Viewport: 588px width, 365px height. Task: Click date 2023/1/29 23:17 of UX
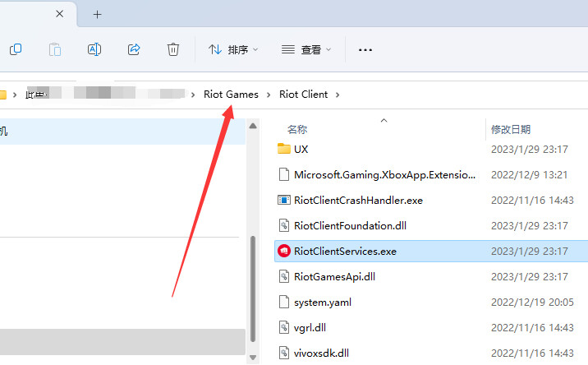click(530, 150)
